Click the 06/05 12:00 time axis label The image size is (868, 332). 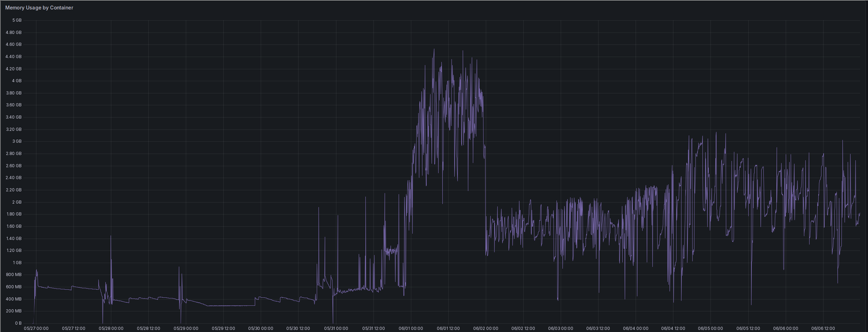(x=748, y=329)
